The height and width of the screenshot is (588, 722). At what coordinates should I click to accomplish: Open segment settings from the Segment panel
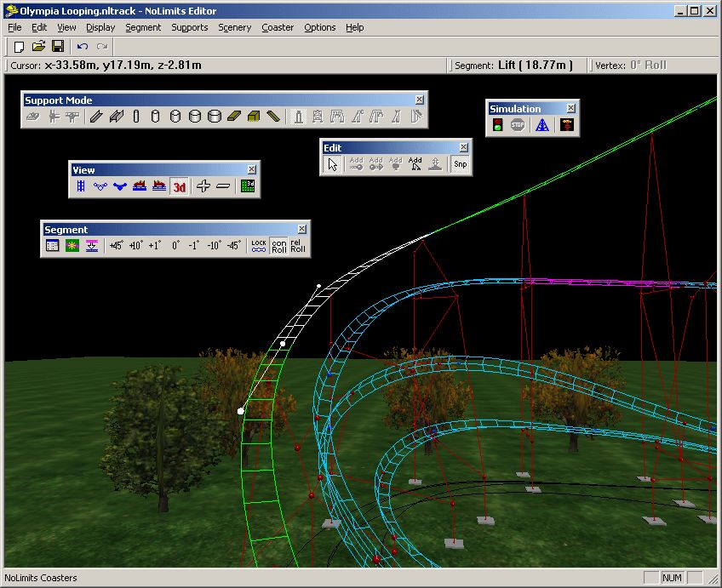click(50, 245)
